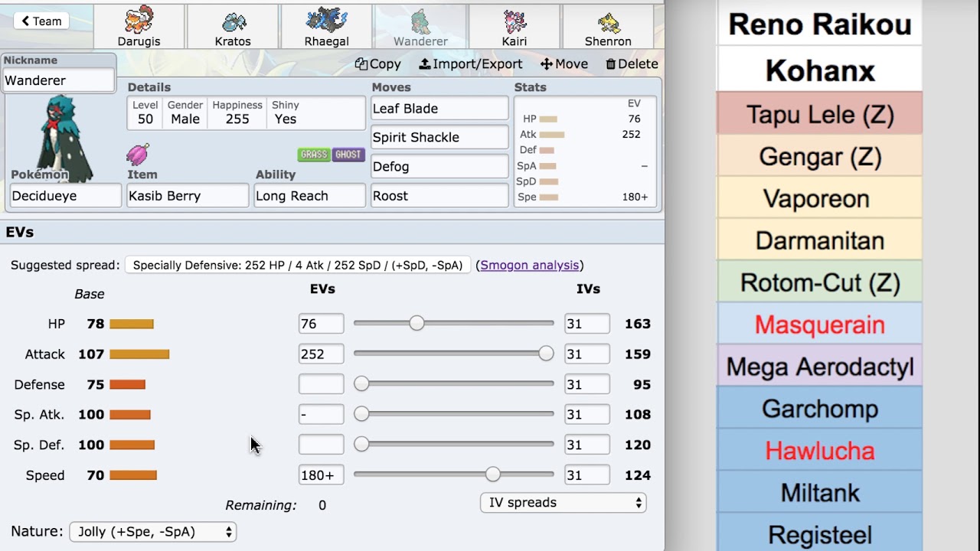The width and height of the screenshot is (980, 551).
Task: Switch to the Rhaegal team tab
Action: point(327,27)
